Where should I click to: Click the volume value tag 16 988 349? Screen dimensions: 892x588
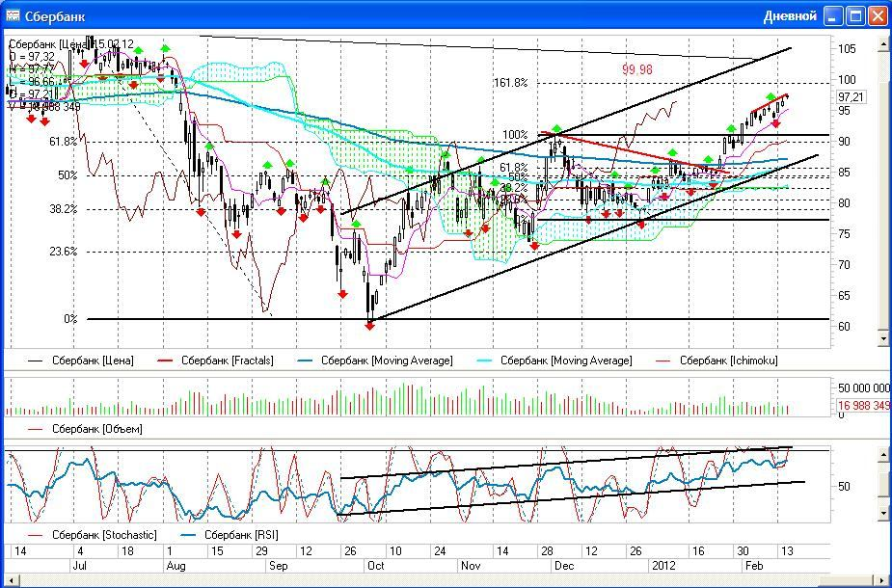pyautogui.click(x=862, y=406)
